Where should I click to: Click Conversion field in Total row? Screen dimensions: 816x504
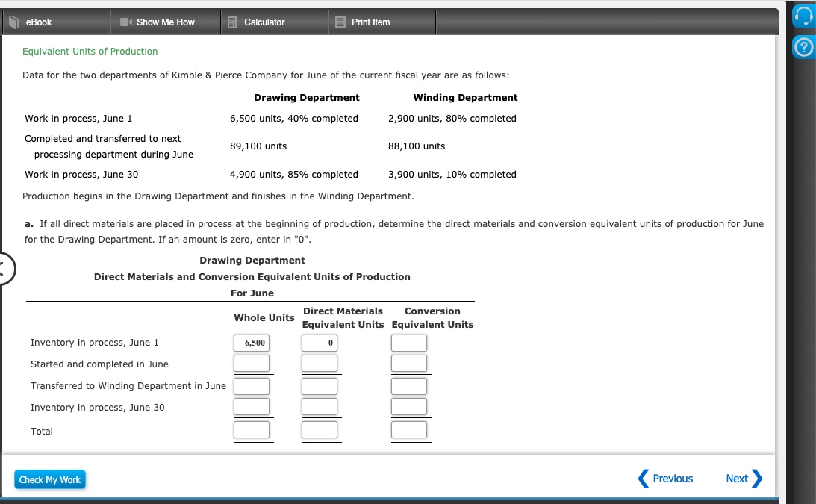(x=409, y=429)
